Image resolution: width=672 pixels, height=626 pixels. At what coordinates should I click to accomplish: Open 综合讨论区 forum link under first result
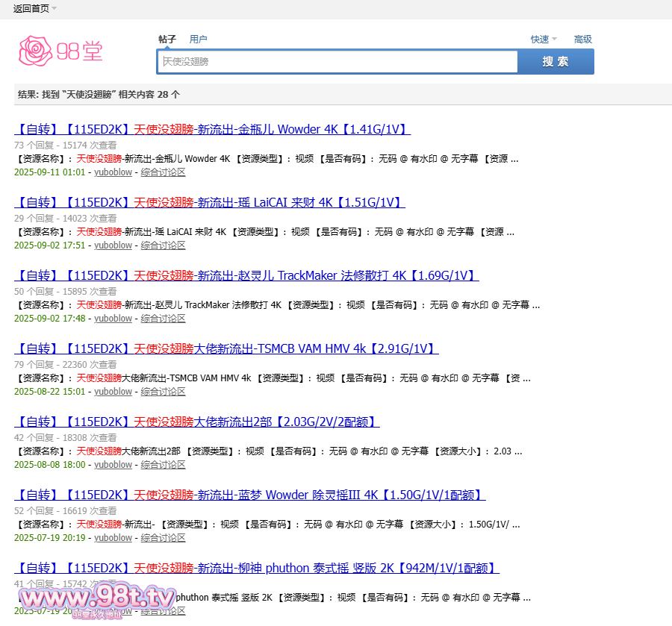pos(163,172)
